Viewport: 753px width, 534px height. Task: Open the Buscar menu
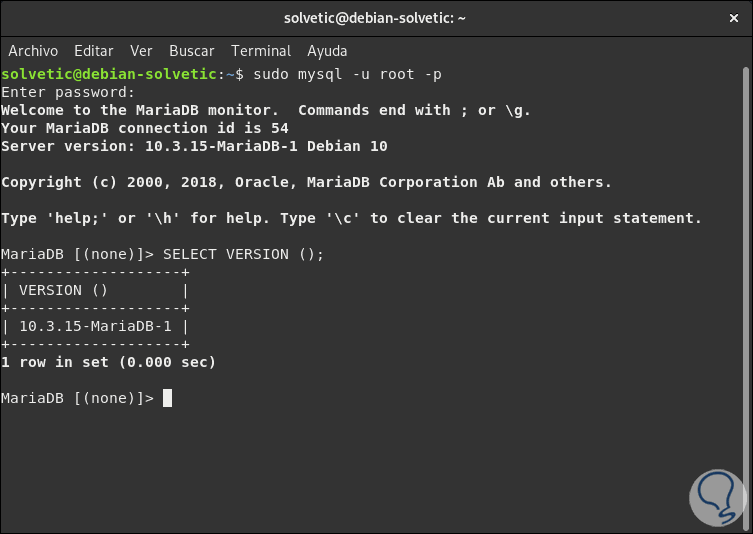(x=191, y=50)
